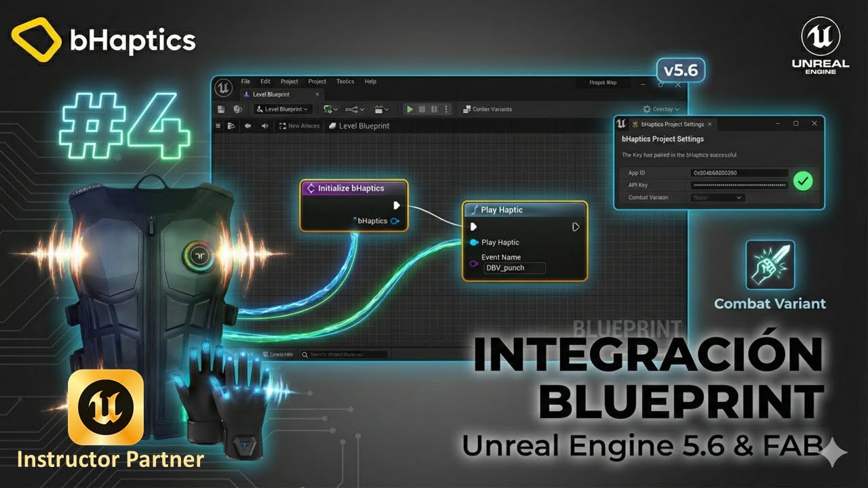The image size is (868, 488).
Task: Open the cinematics clapboard dropdown
Action: [382, 109]
